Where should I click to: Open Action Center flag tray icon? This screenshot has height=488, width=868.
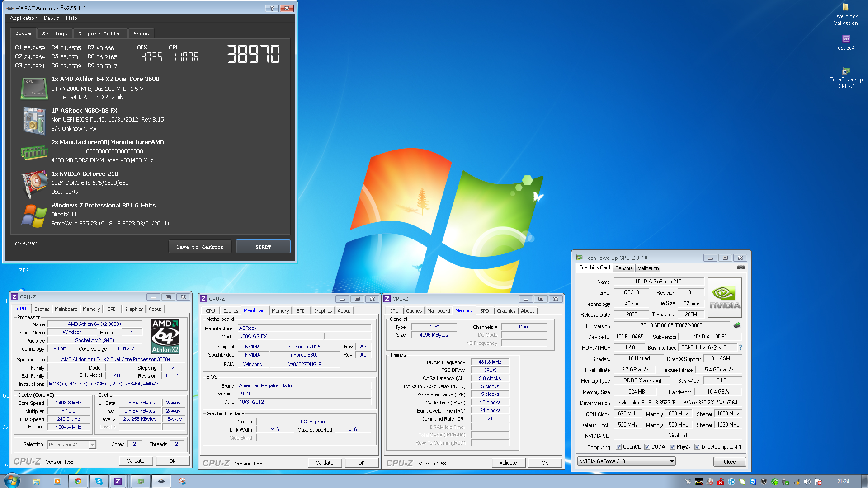click(x=818, y=482)
